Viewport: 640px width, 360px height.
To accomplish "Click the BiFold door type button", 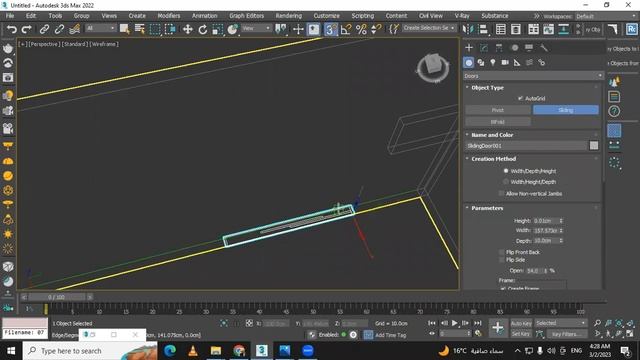I will [x=498, y=122].
